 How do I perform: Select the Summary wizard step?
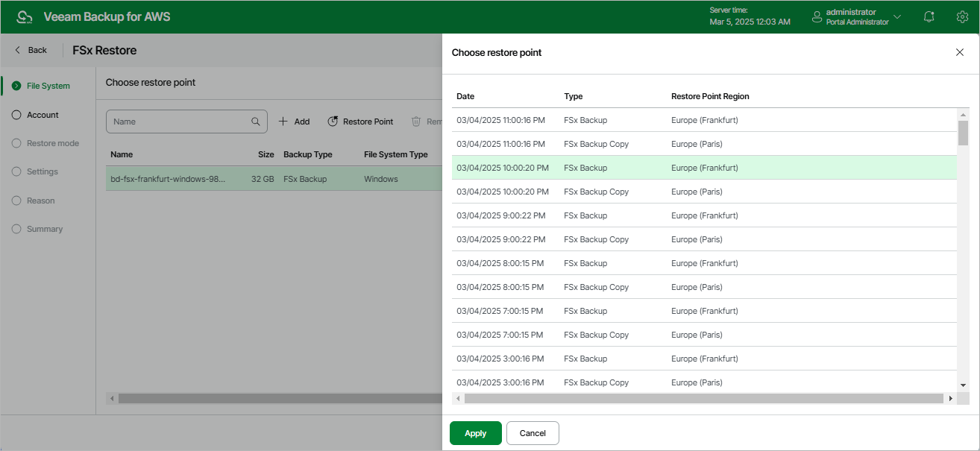coord(44,229)
